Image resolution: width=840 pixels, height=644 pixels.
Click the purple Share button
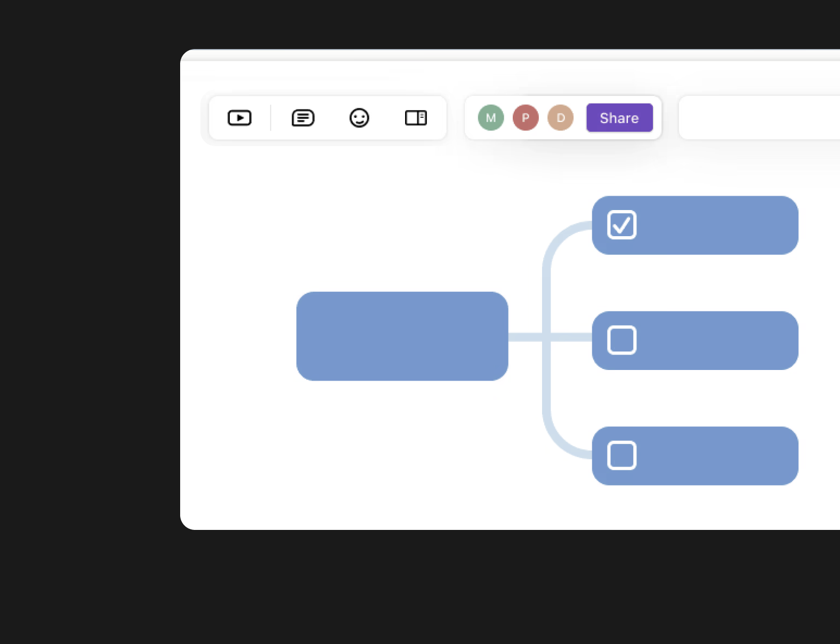[619, 118]
